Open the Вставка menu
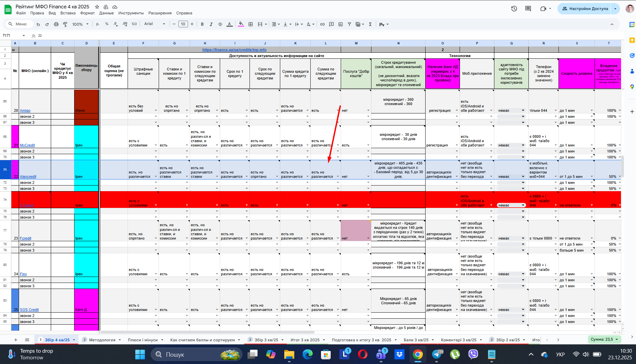Image resolution: width=636 pixels, height=364 pixels. point(68,13)
